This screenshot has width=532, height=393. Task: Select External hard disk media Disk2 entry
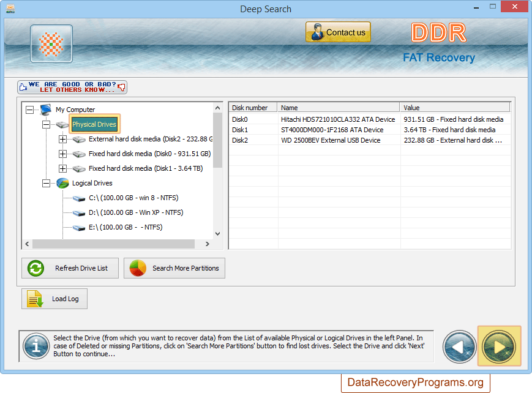click(151, 139)
